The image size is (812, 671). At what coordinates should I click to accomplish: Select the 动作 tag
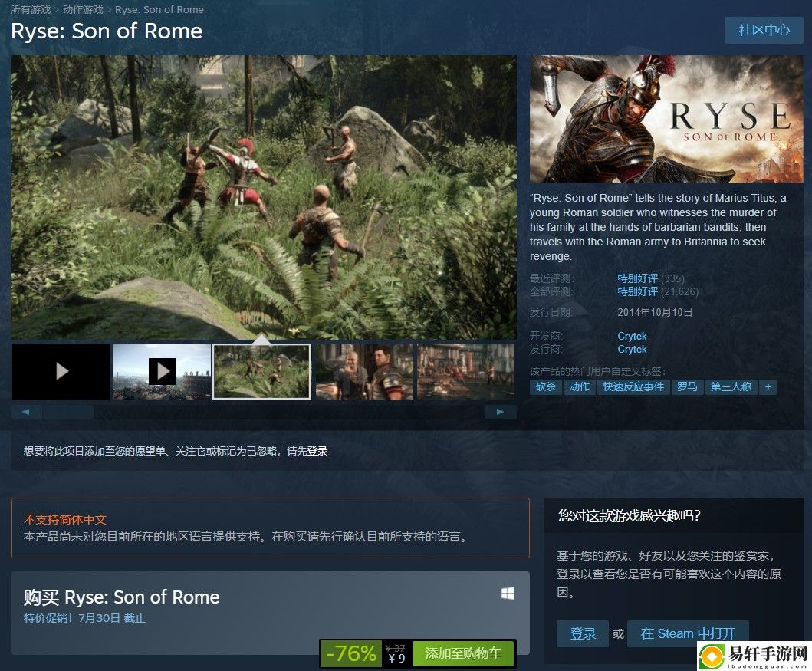pyautogui.click(x=580, y=386)
